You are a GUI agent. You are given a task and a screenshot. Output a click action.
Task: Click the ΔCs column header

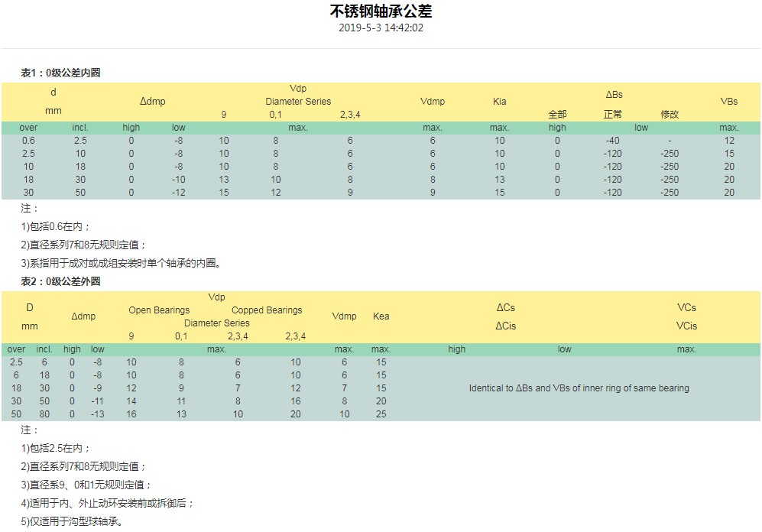pyautogui.click(x=505, y=308)
